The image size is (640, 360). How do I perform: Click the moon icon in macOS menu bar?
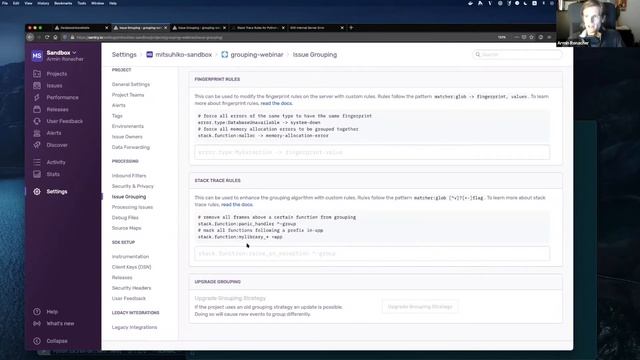click(x=525, y=3)
